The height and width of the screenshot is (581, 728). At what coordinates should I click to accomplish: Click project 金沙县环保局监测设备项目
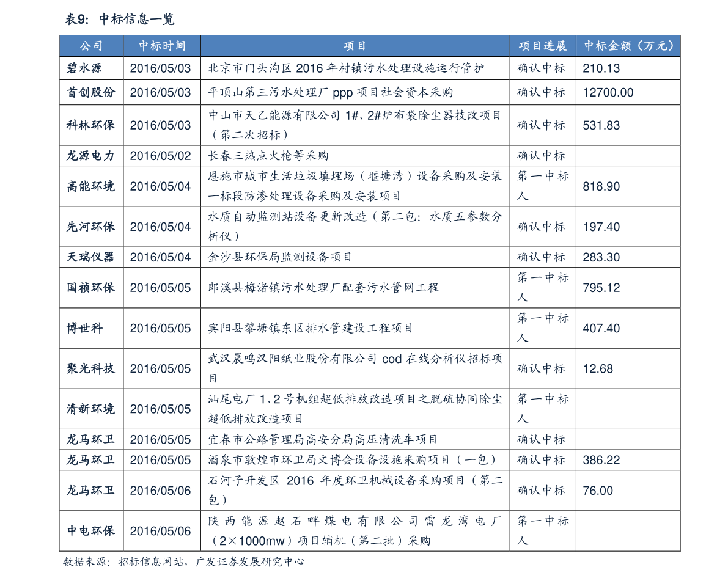click(x=280, y=257)
